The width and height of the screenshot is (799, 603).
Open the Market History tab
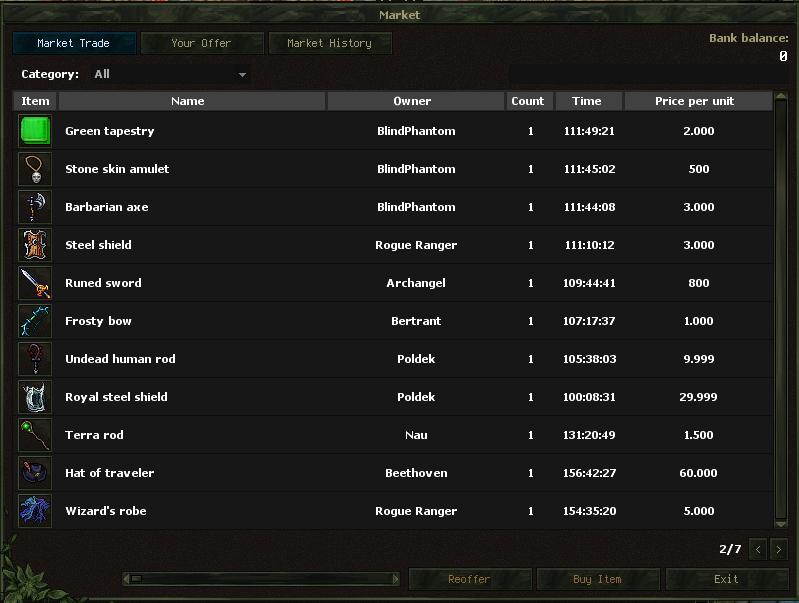tap(330, 43)
